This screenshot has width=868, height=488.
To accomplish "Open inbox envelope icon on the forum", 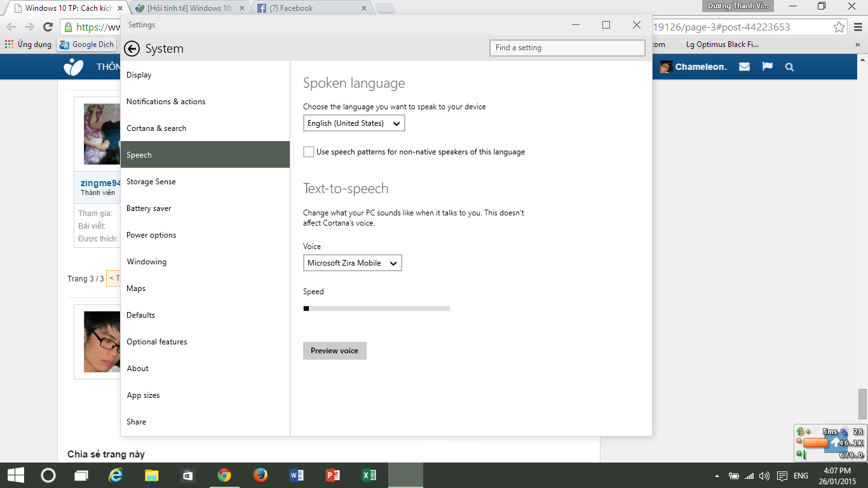I will [745, 67].
